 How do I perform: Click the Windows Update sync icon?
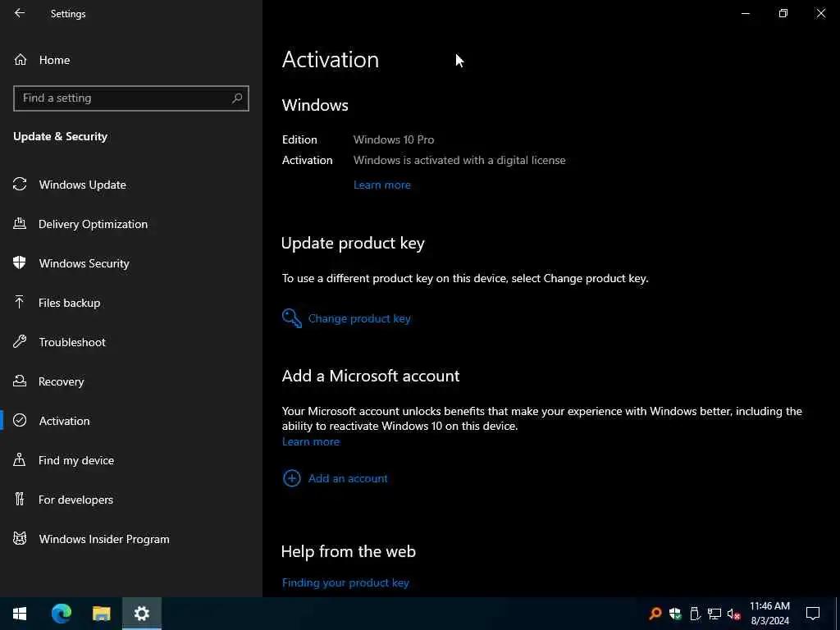[20, 185]
